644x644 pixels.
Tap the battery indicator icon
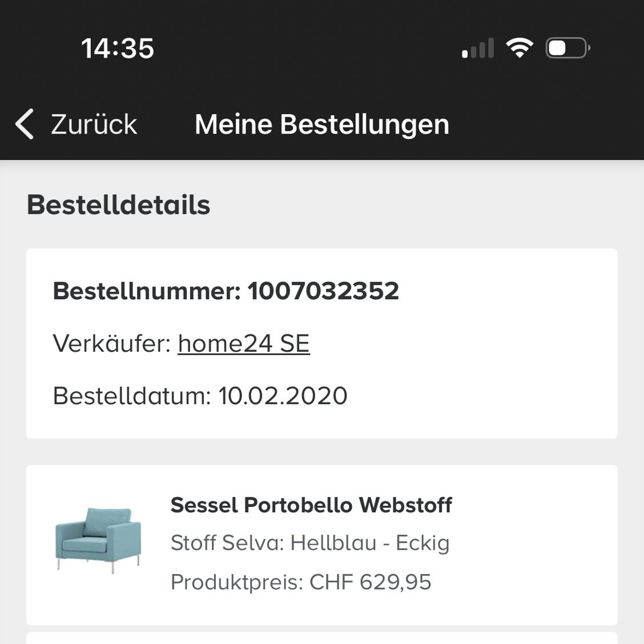point(567,47)
